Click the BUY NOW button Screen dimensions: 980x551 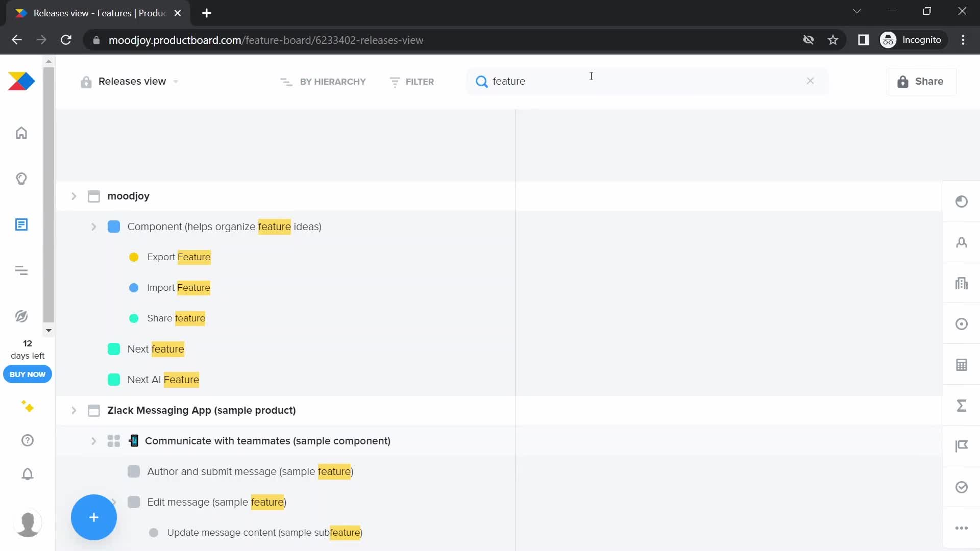[x=28, y=374]
